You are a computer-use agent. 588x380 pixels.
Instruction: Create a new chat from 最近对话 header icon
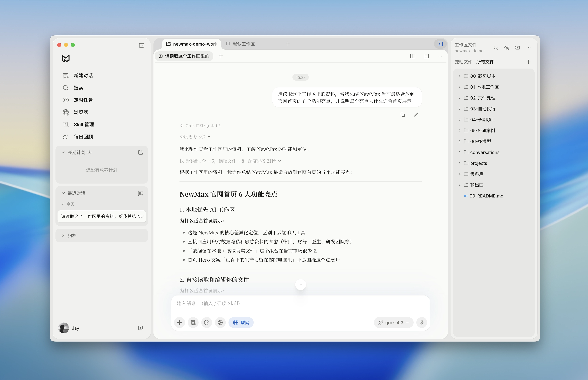click(x=140, y=193)
